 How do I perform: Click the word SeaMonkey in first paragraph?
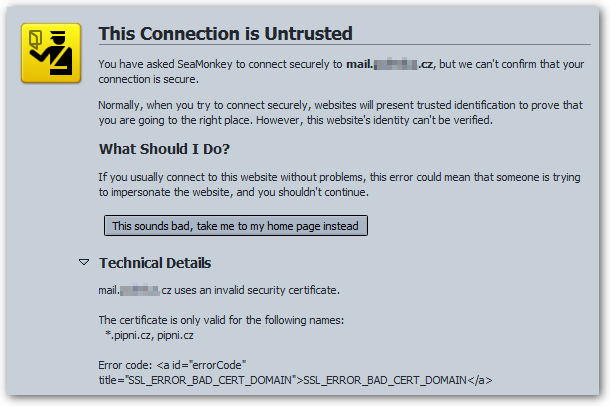point(205,64)
